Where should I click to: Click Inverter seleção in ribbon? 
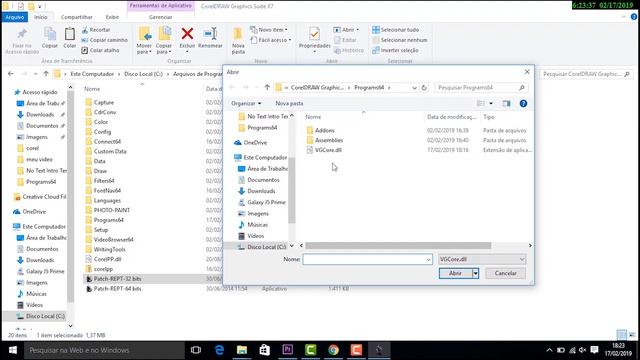[396, 50]
